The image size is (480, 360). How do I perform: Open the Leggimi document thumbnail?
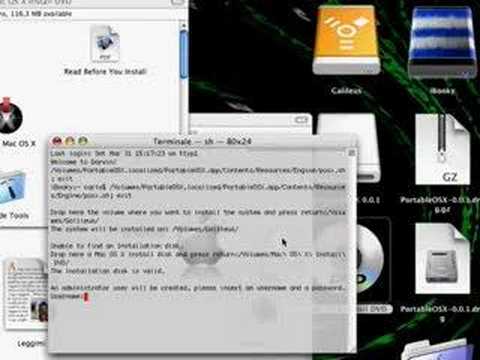tap(26, 294)
